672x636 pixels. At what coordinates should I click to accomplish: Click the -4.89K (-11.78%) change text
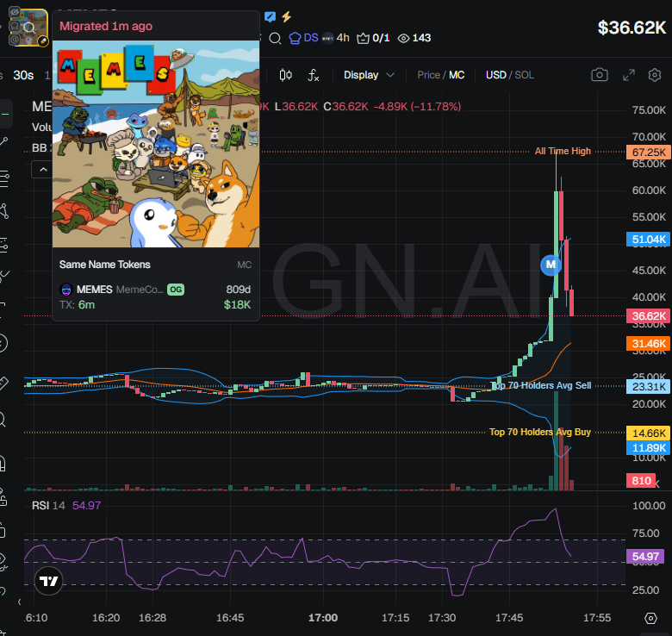[x=418, y=106]
